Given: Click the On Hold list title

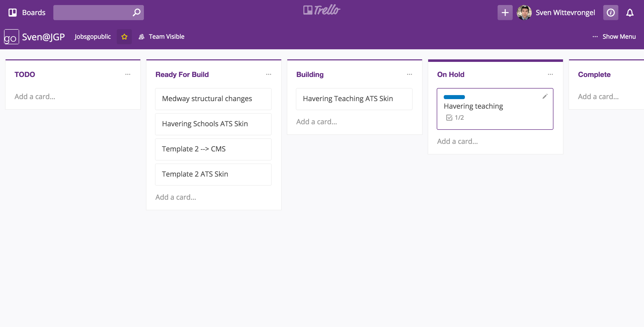Looking at the screenshot, I should (x=451, y=74).
